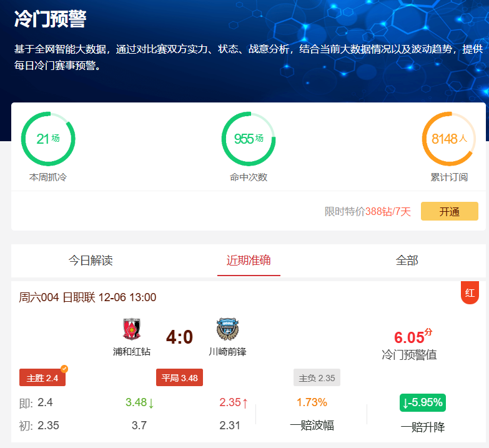
Task: Open the 近期准确 tab
Action: [x=249, y=261]
